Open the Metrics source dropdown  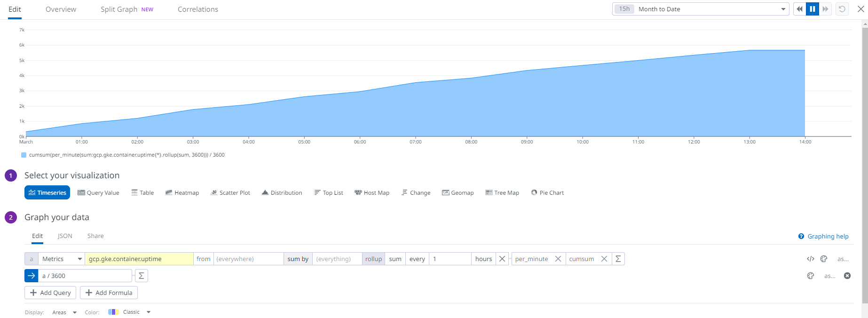pos(62,259)
